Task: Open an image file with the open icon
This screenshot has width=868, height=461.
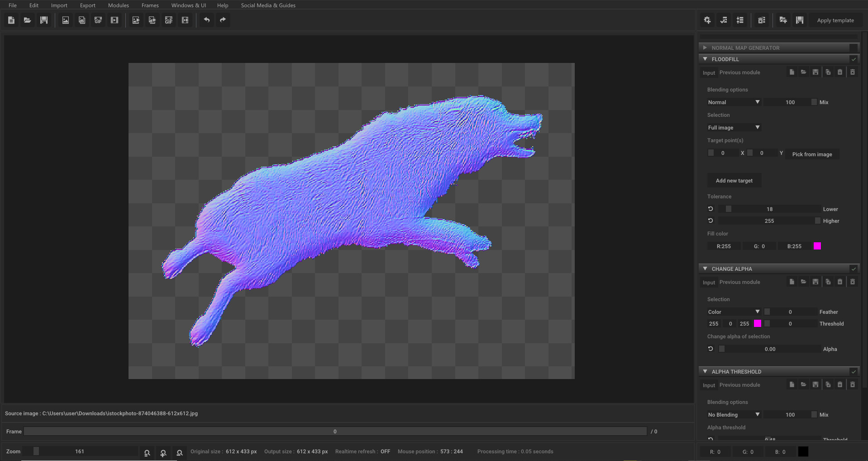Action: tap(27, 20)
